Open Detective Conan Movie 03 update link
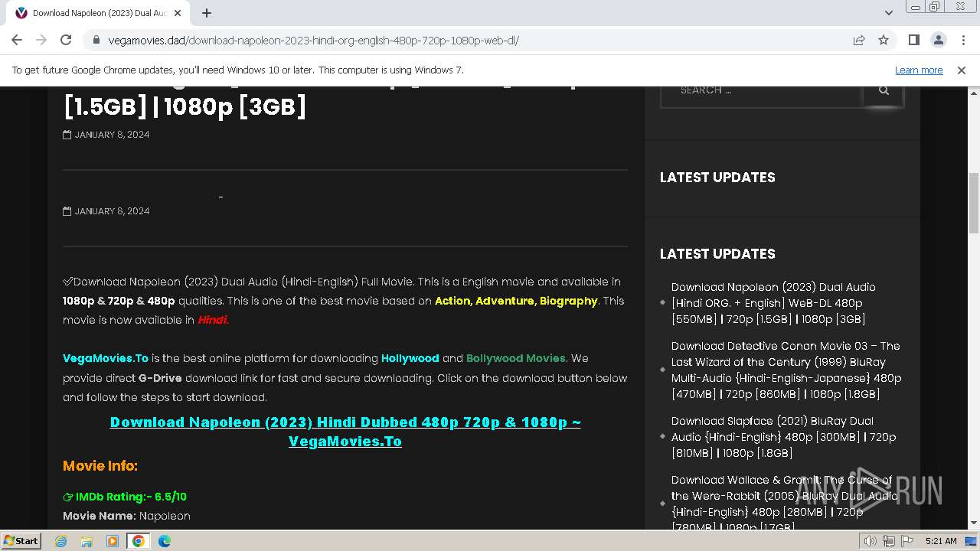This screenshot has width=980, height=551. [x=786, y=370]
